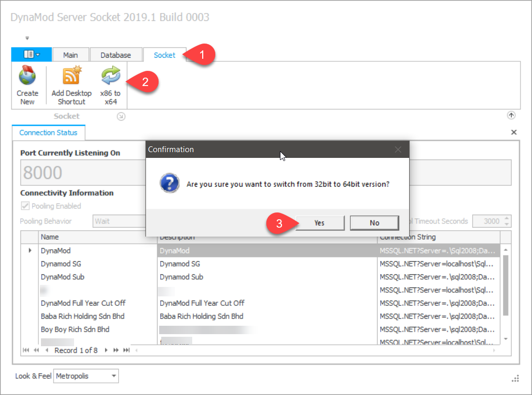Select the Socket ribbon tab

coord(164,55)
